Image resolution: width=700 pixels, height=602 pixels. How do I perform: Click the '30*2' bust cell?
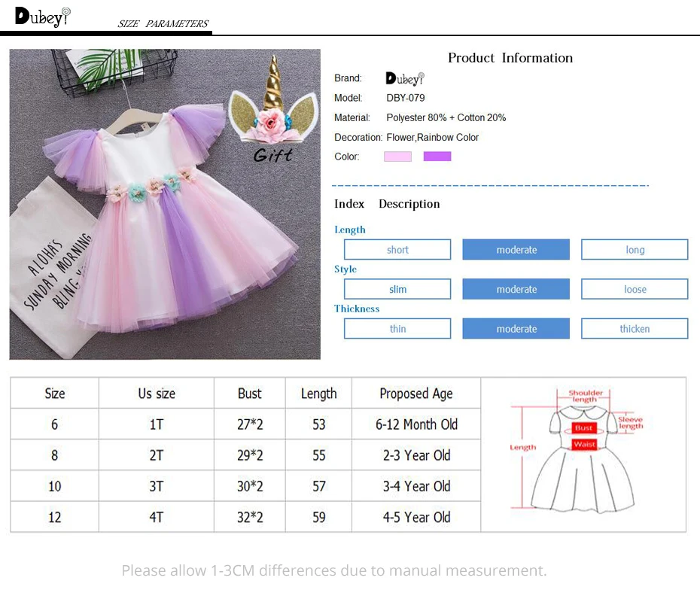[250, 486]
